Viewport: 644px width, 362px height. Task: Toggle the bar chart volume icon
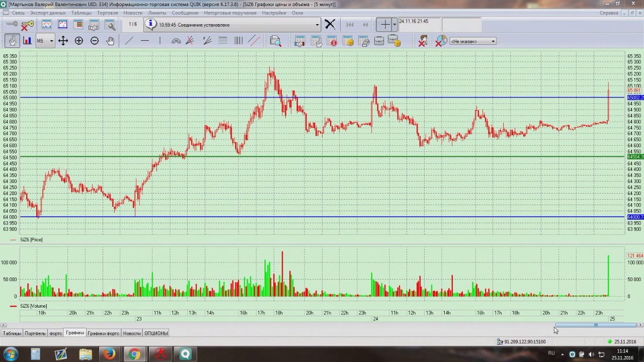pyautogui.click(x=27, y=41)
